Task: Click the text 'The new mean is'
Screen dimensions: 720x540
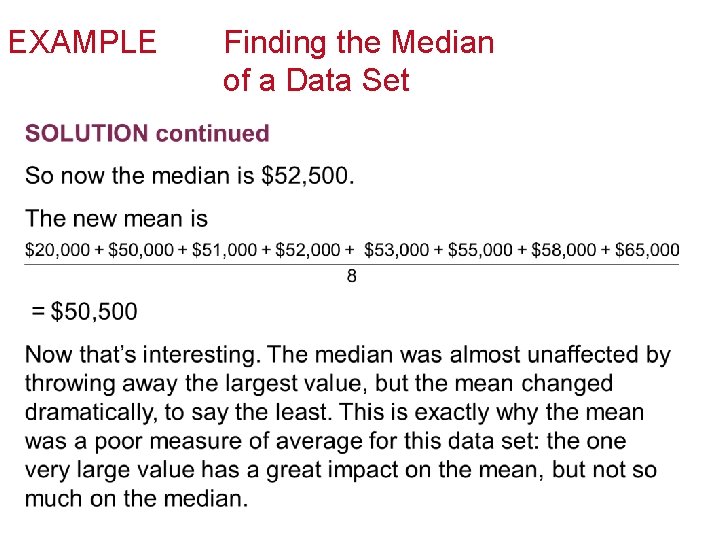Action: 116,218
